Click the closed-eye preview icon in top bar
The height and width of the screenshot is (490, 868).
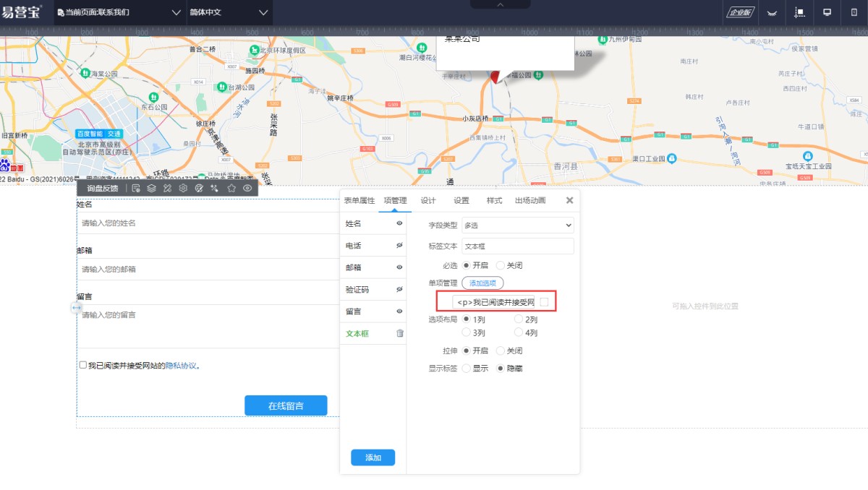tap(773, 12)
